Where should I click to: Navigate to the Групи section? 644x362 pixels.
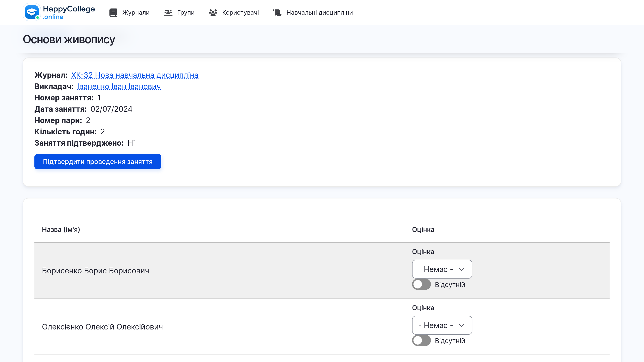pyautogui.click(x=186, y=12)
